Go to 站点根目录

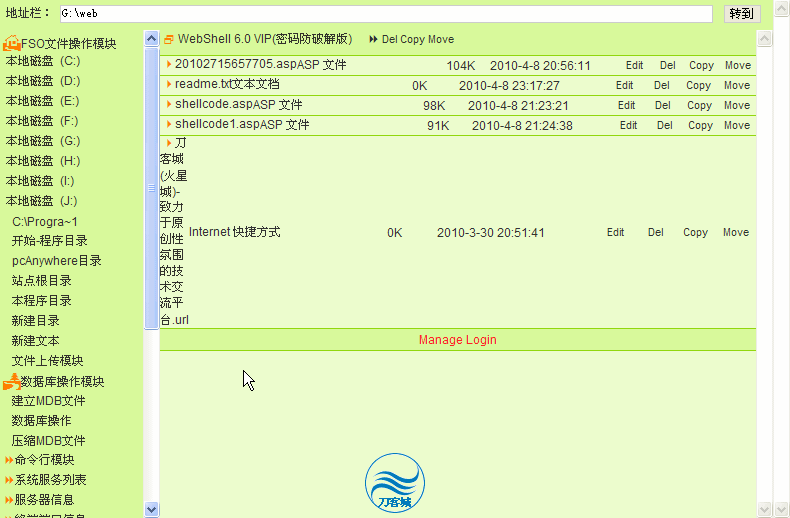(41, 281)
